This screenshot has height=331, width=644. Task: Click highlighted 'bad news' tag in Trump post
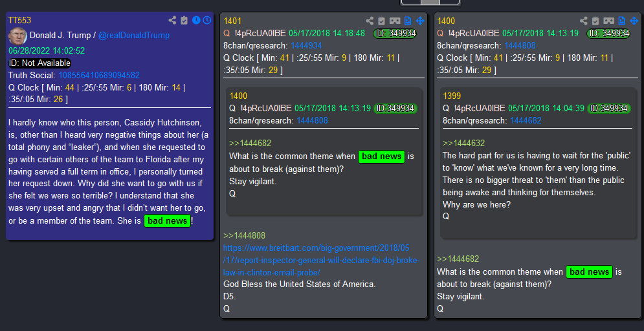(167, 221)
